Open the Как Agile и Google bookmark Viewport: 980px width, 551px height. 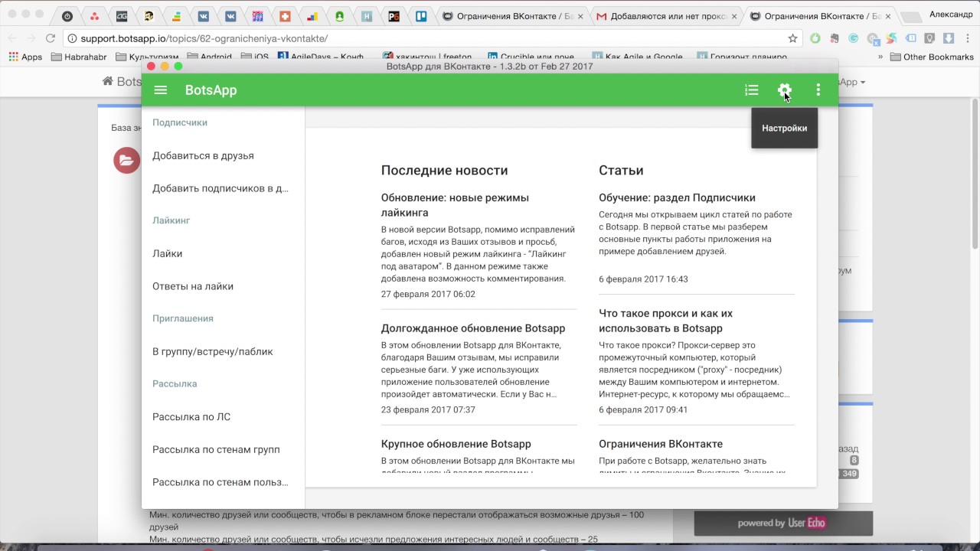tap(637, 57)
